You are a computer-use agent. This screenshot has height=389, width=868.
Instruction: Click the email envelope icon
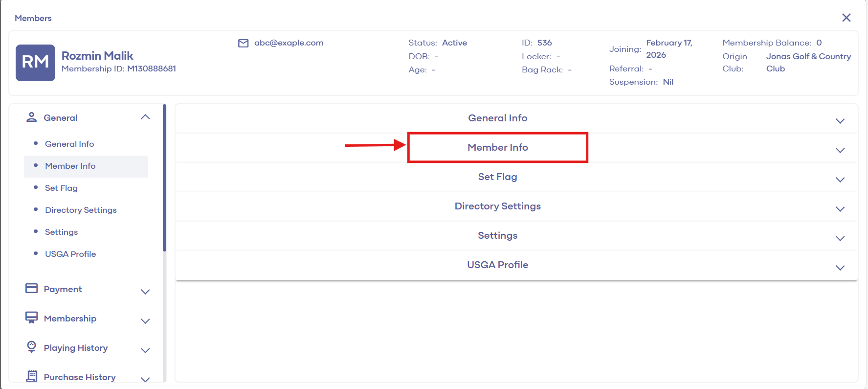(x=243, y=43)
